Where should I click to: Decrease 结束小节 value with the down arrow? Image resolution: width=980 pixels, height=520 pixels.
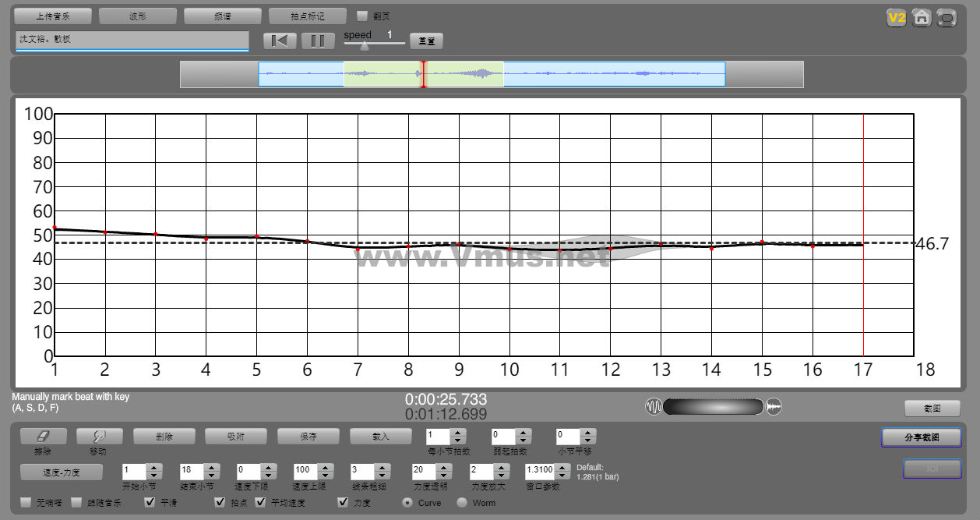pyautogui.click(x=211, y=476)
